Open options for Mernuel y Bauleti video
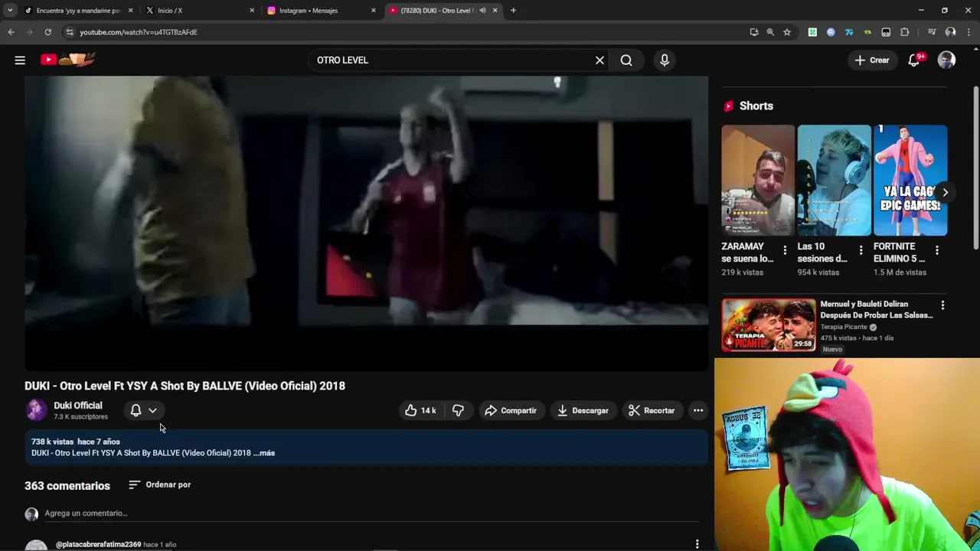The width and height of the screenshot is (980, 551). (x=942, y=305)
